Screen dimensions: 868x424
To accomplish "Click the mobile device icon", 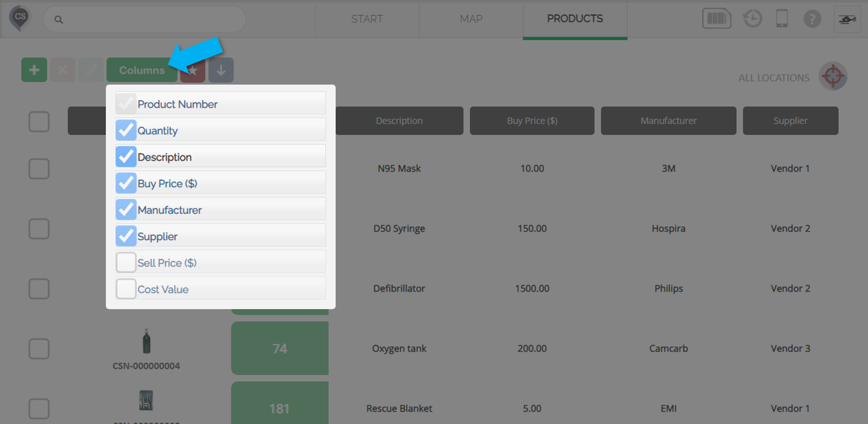I will pyautogui.click(x=782, y=19).
